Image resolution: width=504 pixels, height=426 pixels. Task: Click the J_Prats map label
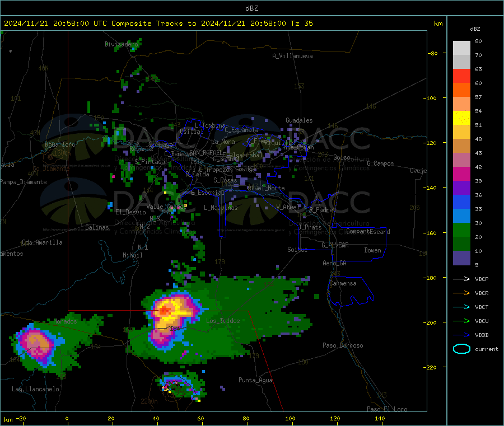pos(310,227)
